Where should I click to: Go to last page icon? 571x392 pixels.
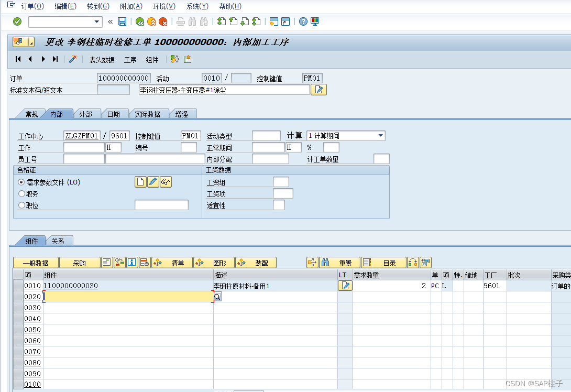coord(256,22)
